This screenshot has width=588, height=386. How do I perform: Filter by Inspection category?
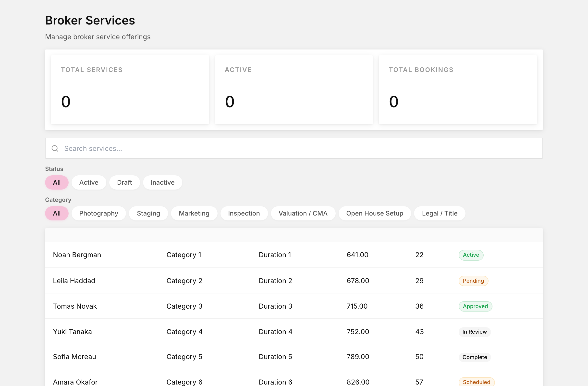coord(244,213)
